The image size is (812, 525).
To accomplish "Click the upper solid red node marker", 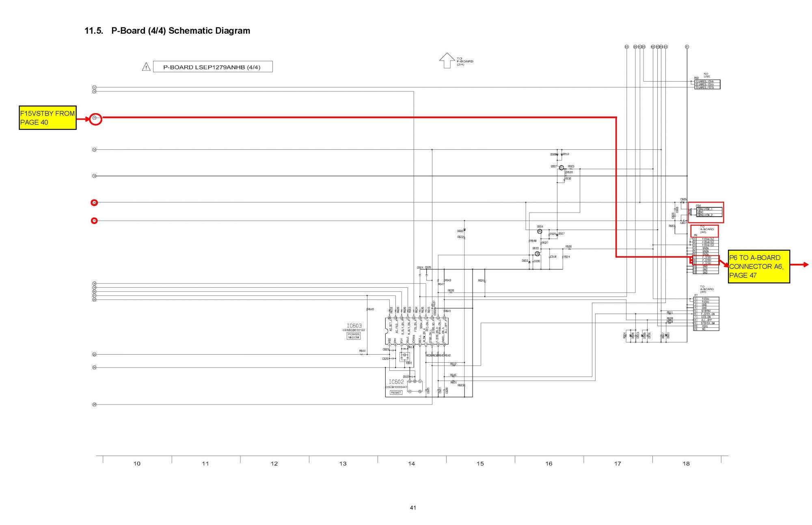I will (94, 202).
